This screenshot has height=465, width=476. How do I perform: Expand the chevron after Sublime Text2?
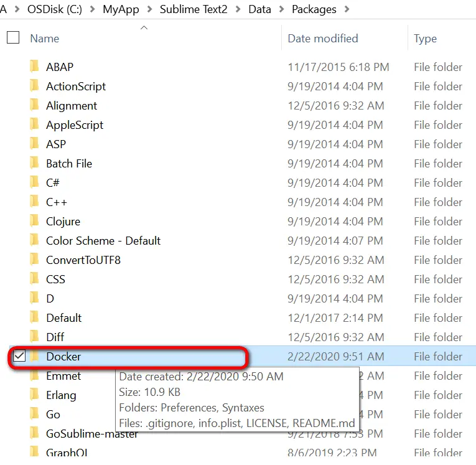coord(238,9)
